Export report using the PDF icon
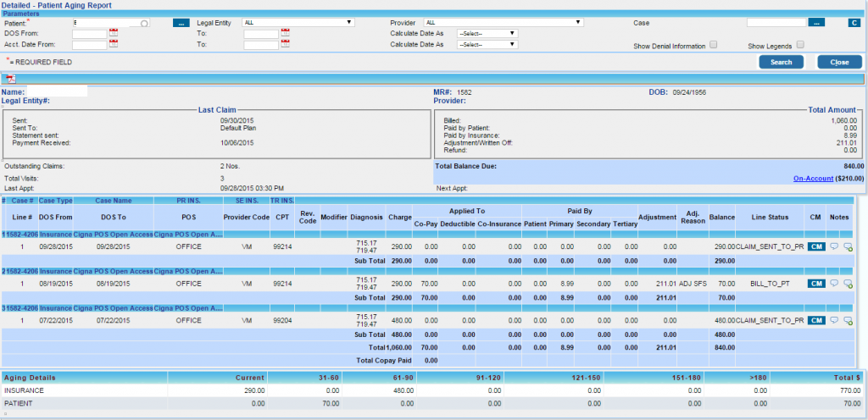Screen dimensions: 868x420 11,79
